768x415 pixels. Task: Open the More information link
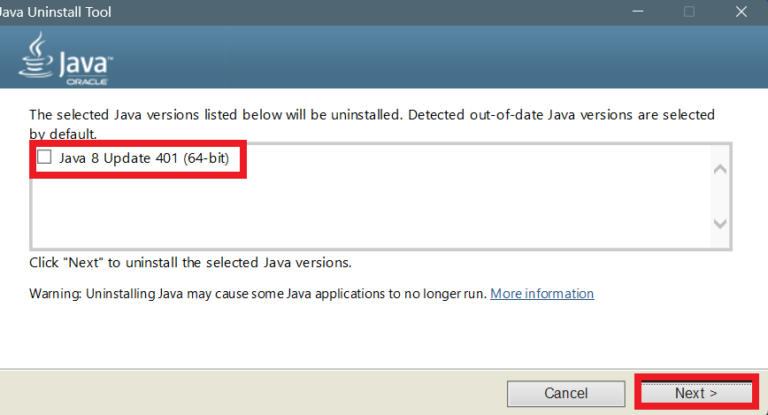(542, 293)
